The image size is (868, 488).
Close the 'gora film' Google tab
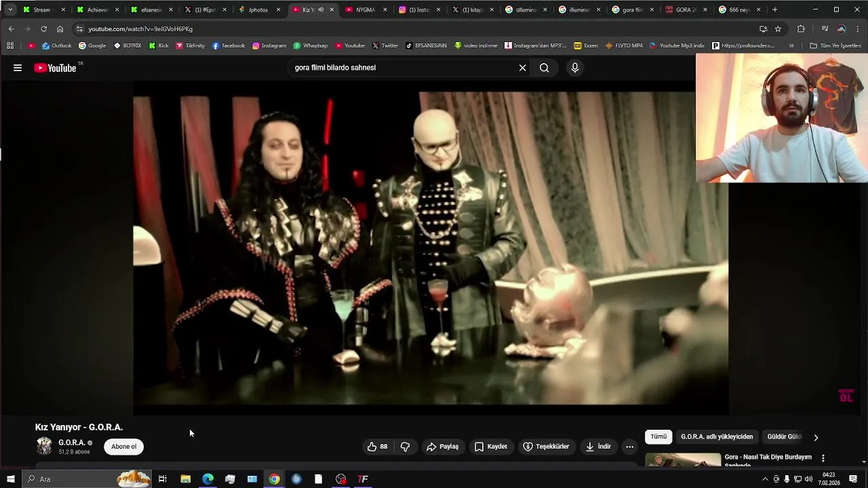click(652, 9)
